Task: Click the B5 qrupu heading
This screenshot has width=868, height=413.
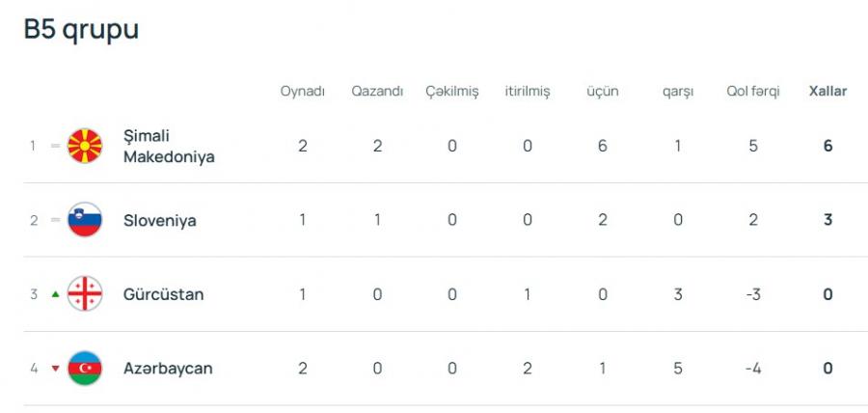Action: coord(81,30)
